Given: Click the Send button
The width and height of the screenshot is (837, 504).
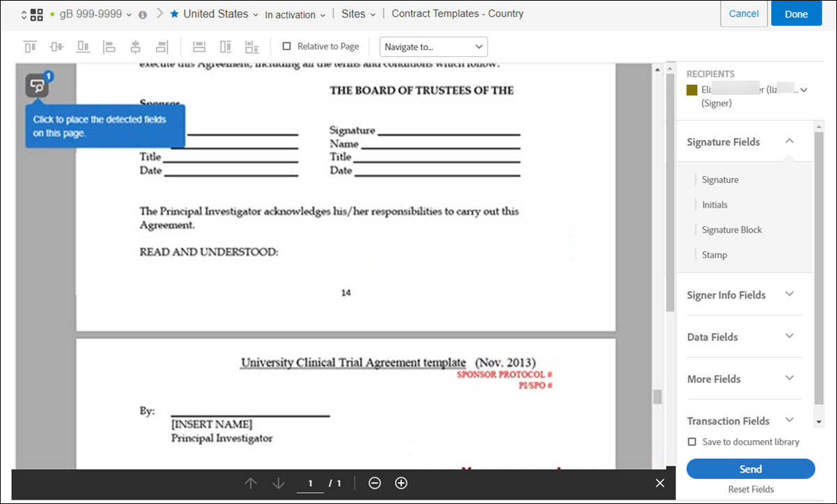Looking at the screenshot, I should point(751,469).
